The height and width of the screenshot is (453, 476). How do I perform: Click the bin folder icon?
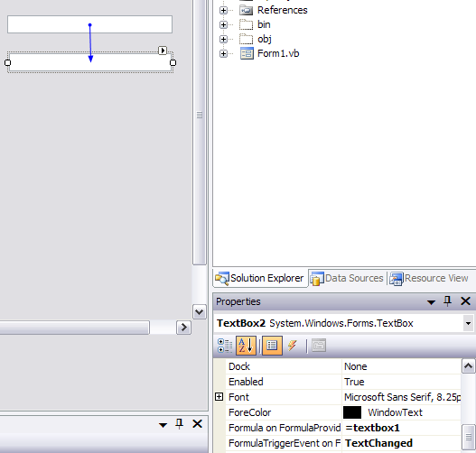pos(247,24)
